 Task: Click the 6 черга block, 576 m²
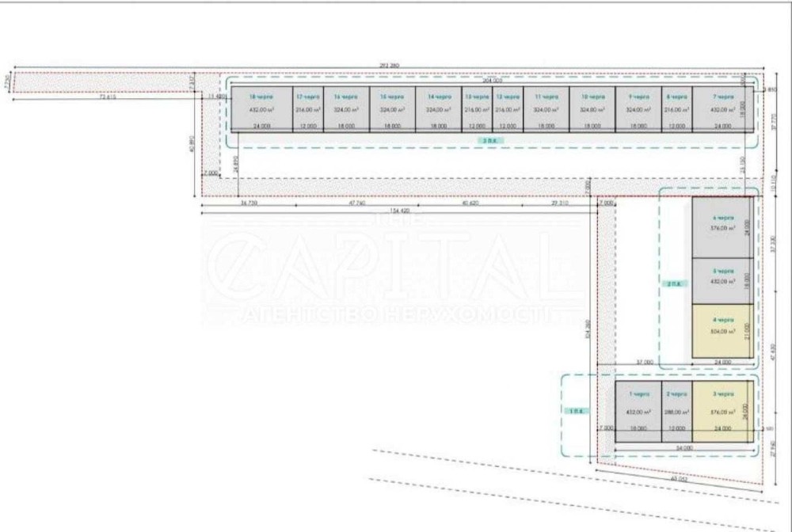(722, 226)
